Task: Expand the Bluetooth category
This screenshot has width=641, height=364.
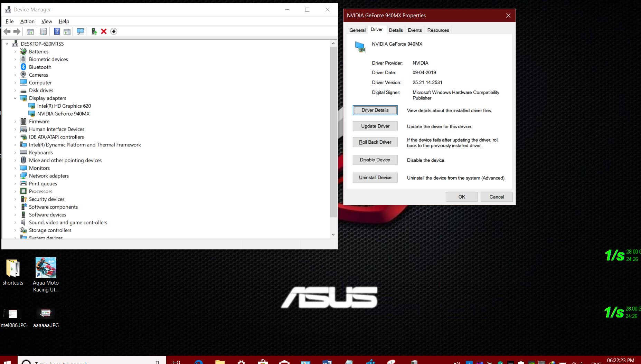Action: (15, 67)
